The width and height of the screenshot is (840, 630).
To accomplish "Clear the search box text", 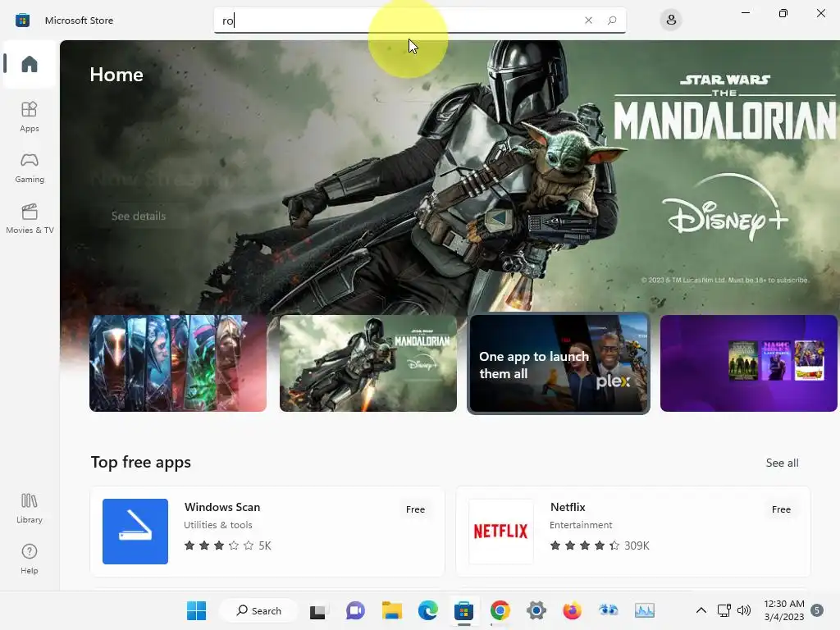I will pos(588,21).
